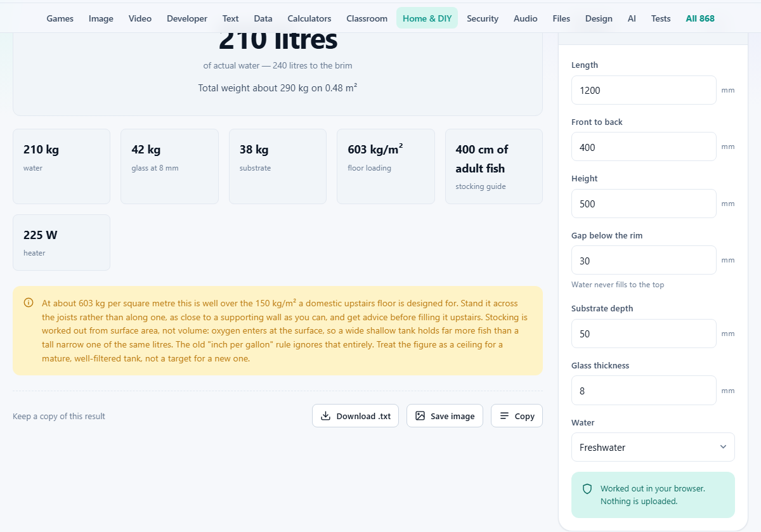Screen dimensions: 761x532
Task: Focus the Gap below the rim field
Action: 644,261
